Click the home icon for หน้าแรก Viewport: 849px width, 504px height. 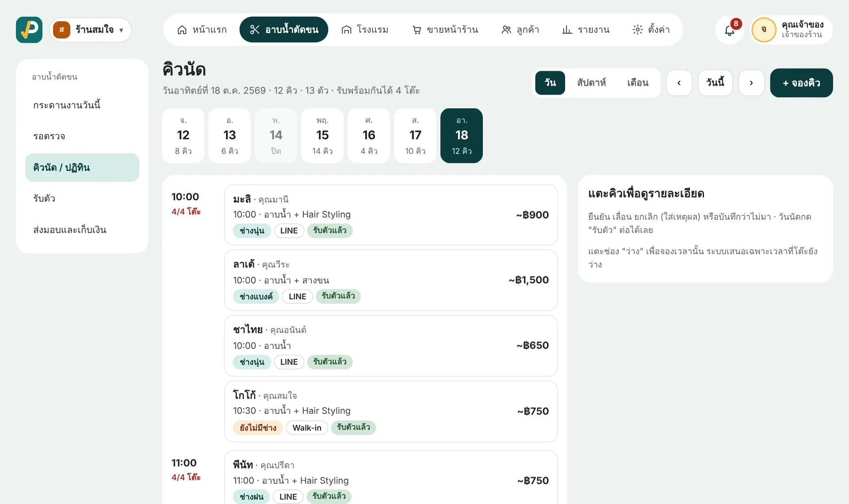[182, 30]
